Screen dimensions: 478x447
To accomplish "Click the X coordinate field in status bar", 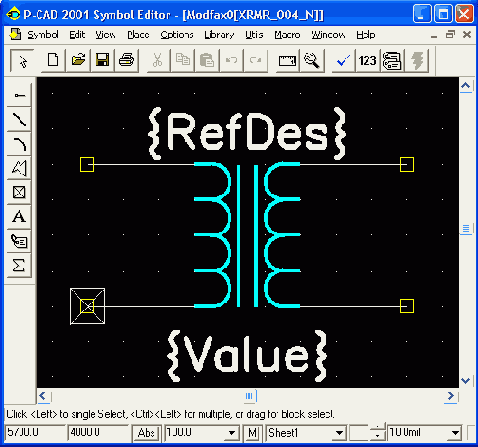I will point(35,433).
